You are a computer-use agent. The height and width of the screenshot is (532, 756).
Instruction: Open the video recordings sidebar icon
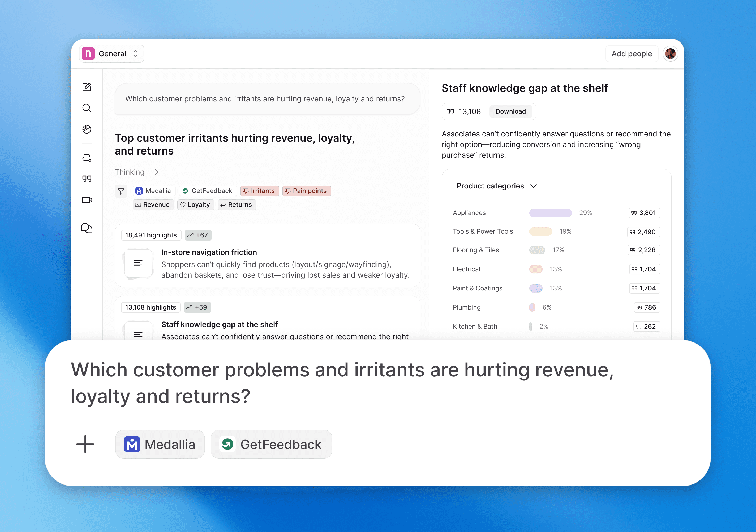pyautogui.click(x=87, y=200)
